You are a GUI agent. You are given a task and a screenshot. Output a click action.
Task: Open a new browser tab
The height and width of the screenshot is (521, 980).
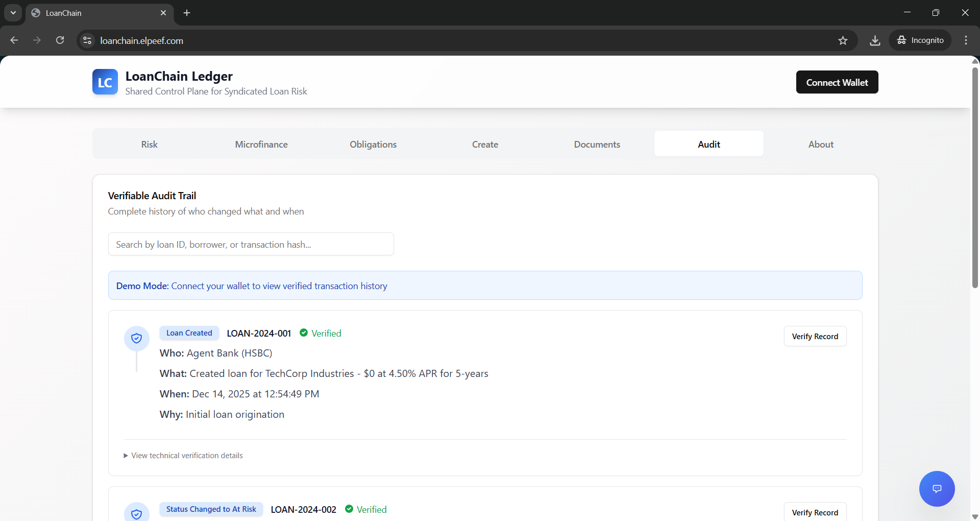click(187, 13)
